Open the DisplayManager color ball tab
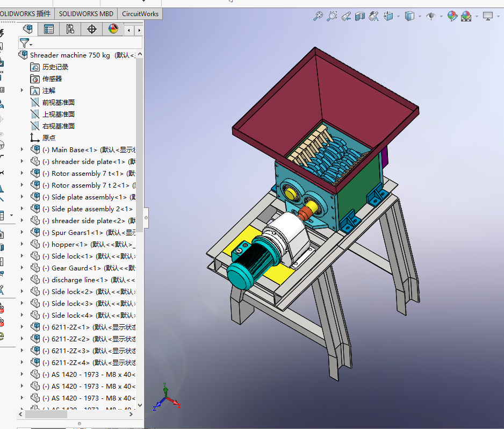 coord(113,29)
